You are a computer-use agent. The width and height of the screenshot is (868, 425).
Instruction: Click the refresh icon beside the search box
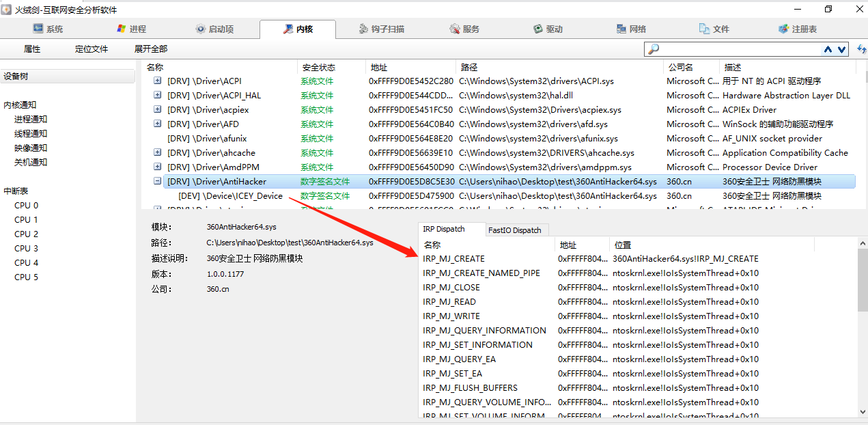click(861, 49)
